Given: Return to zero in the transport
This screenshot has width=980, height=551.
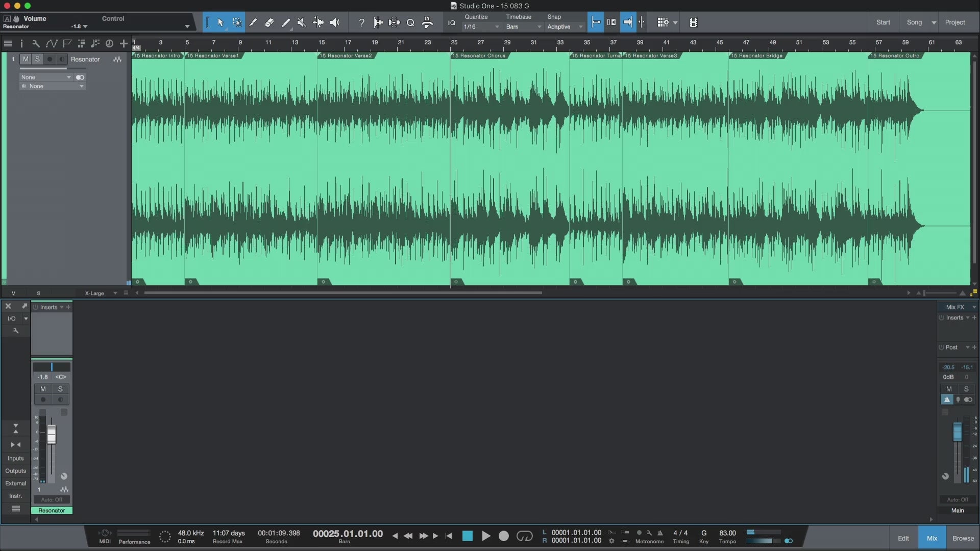Looking at the screenshot, I should [449, 536].
